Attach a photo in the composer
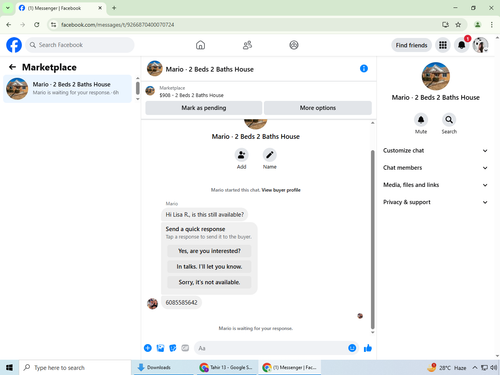This screenshot has height=375, width=500. tap(160, 348)
